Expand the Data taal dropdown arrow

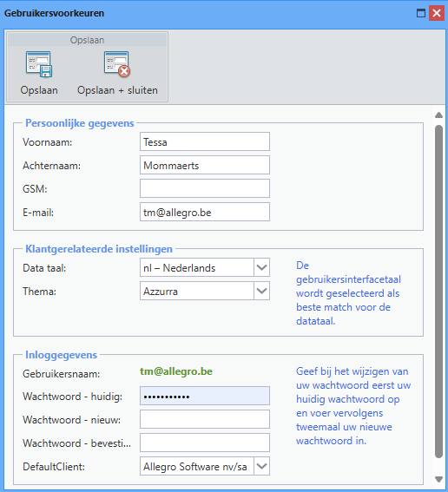point(261,267)
